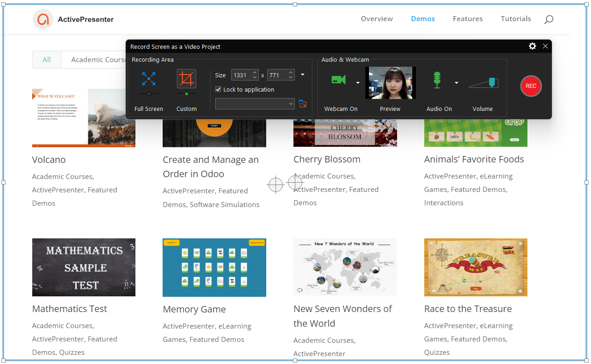
Task: Open the Volcano demo thumbnail
Action: pos(84,118)
